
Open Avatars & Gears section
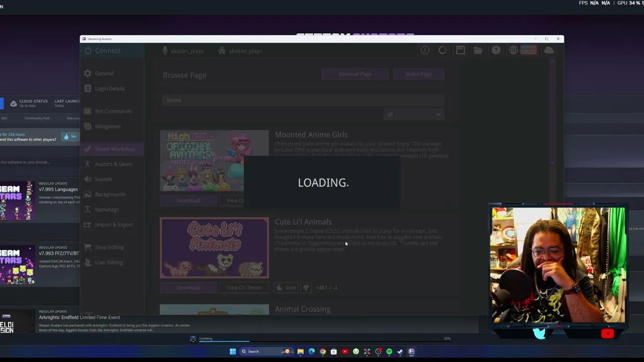tap(113, 164)
